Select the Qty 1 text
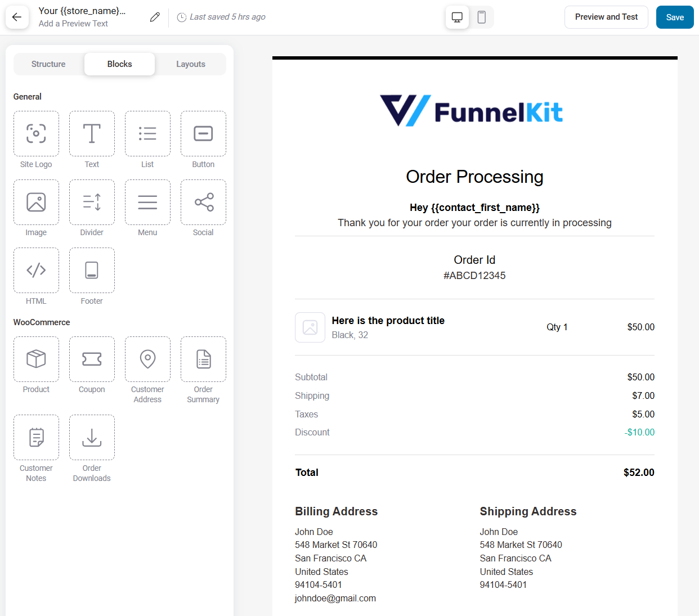699x616 pixels. pyautogui.click(x=557, y=327)
